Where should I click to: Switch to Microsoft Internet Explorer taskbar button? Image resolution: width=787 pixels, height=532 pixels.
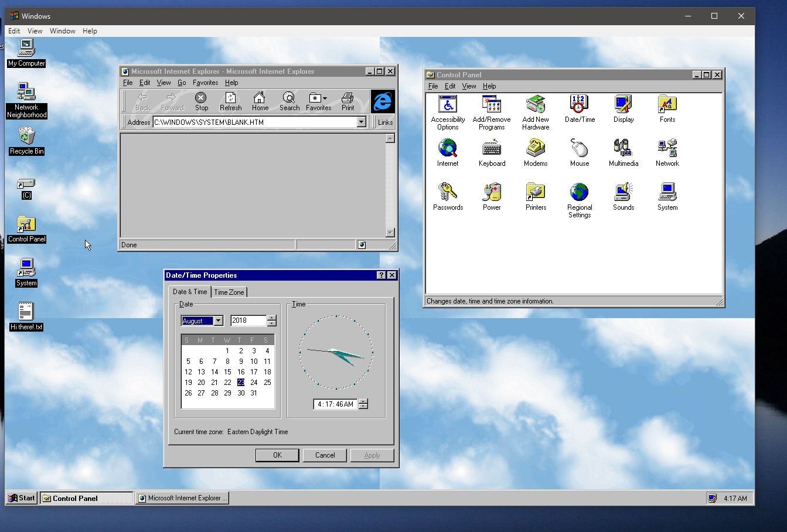pyautogui.click(x=182, y=498)
